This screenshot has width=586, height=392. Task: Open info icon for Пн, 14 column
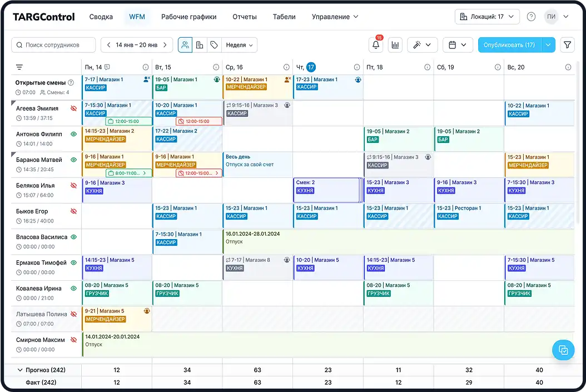click(x=146, y=67)
